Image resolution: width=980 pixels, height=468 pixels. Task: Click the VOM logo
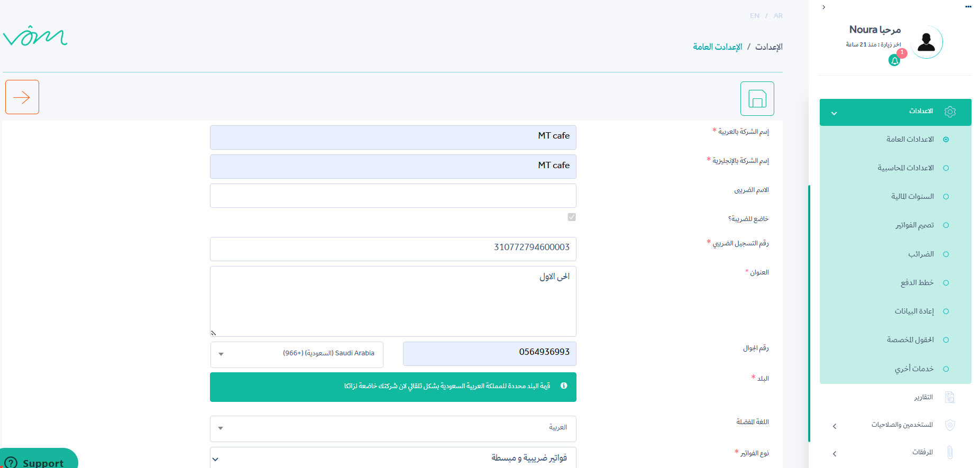pos(35,35)
